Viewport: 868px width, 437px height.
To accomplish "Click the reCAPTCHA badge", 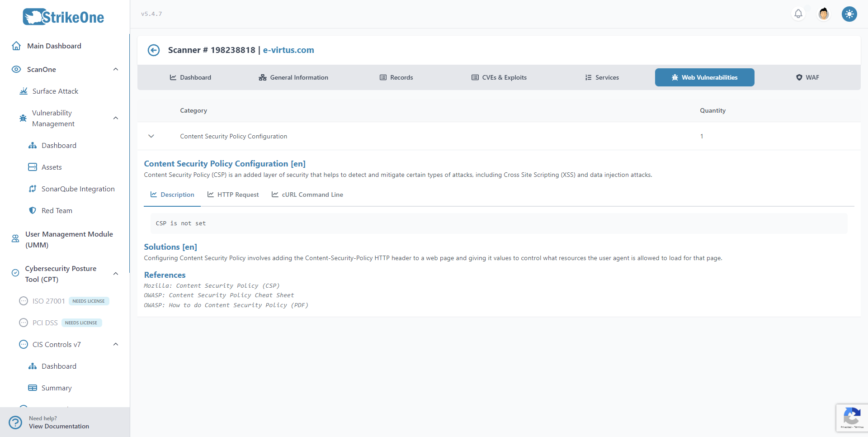I will pos(852,418).
